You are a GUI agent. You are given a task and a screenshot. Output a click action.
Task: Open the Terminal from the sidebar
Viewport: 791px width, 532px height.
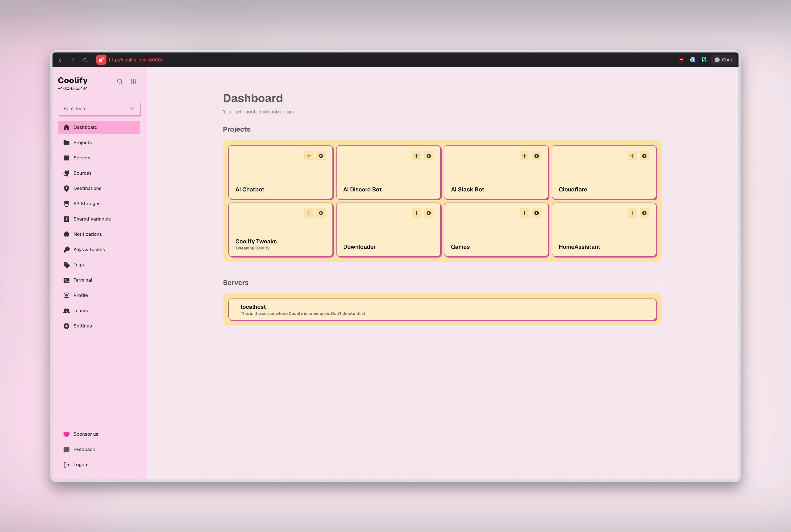[x=82, y=280]
